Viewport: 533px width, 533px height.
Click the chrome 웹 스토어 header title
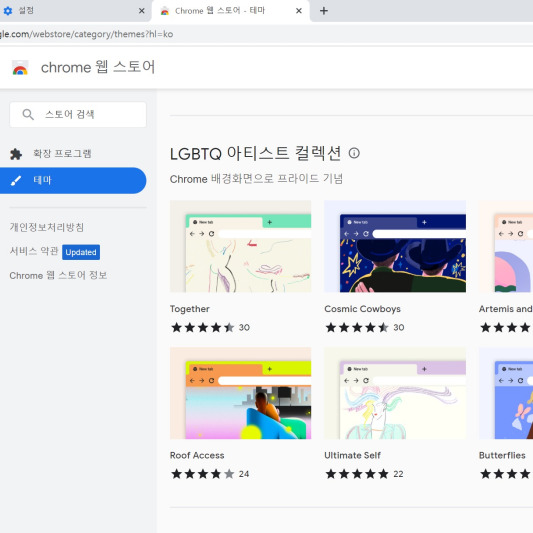98,67
